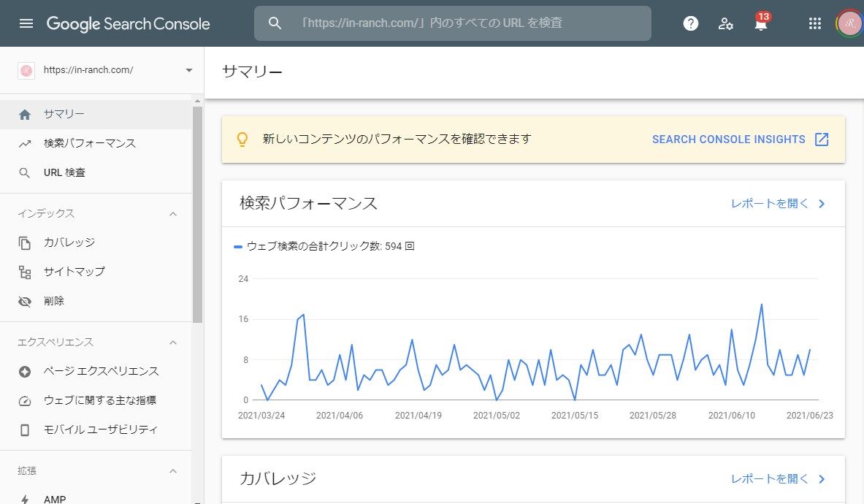864x504 pixels.
Task: Open notifications bell with 13 alerts
Action: [x=761, y=22]
